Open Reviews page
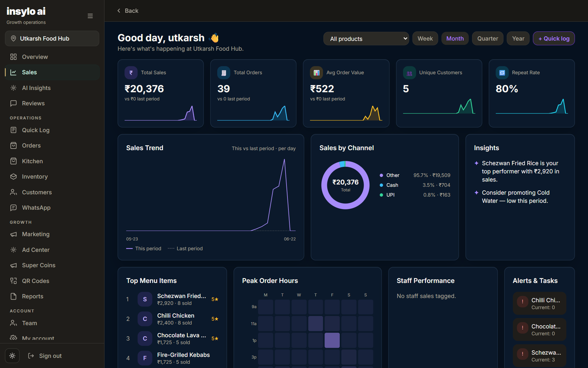 point(52,103)
